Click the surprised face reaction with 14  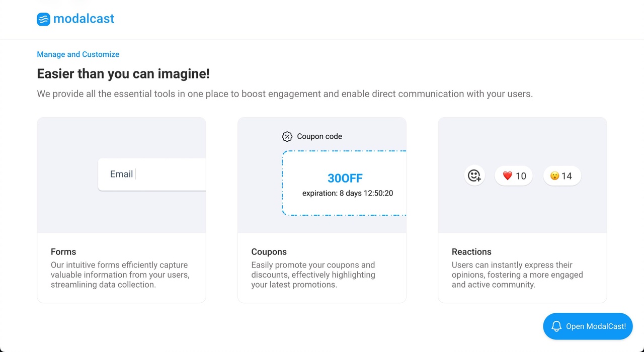click(x=561, y=176)
